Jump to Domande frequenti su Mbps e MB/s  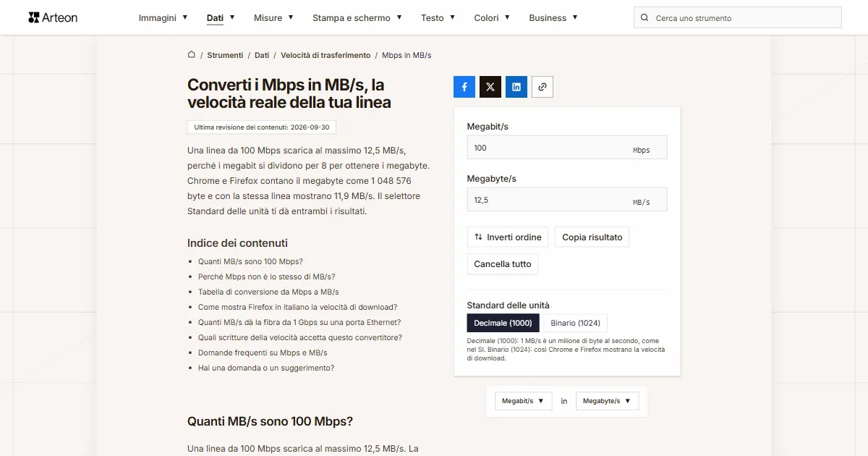click(263, 352)
